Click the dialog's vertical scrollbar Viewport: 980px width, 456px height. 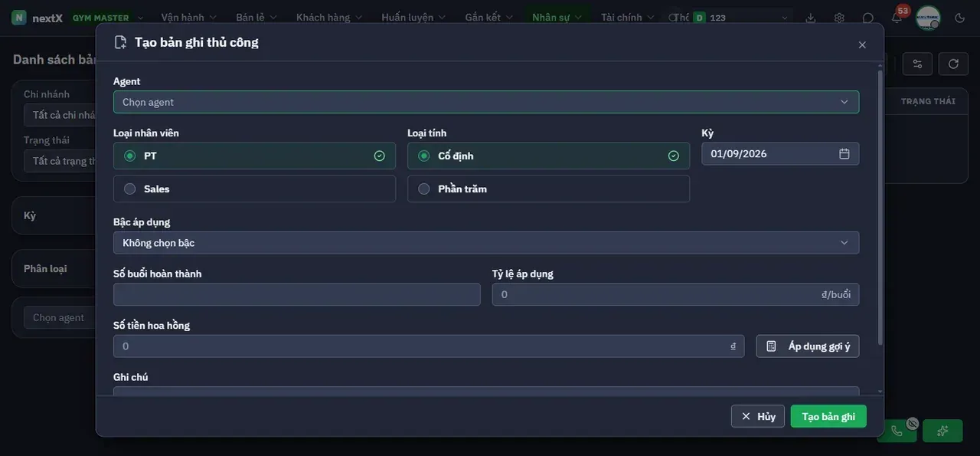click(880, 207)
